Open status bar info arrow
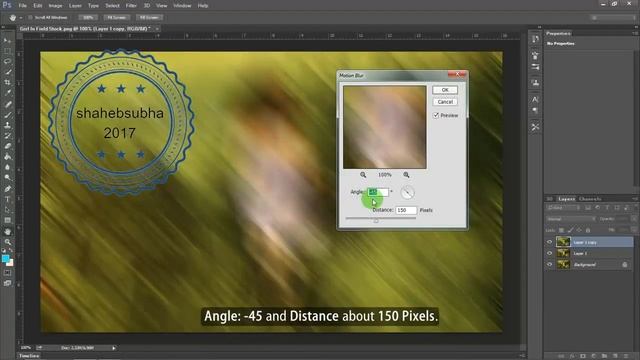640x360 pixels. coord(114,348)
